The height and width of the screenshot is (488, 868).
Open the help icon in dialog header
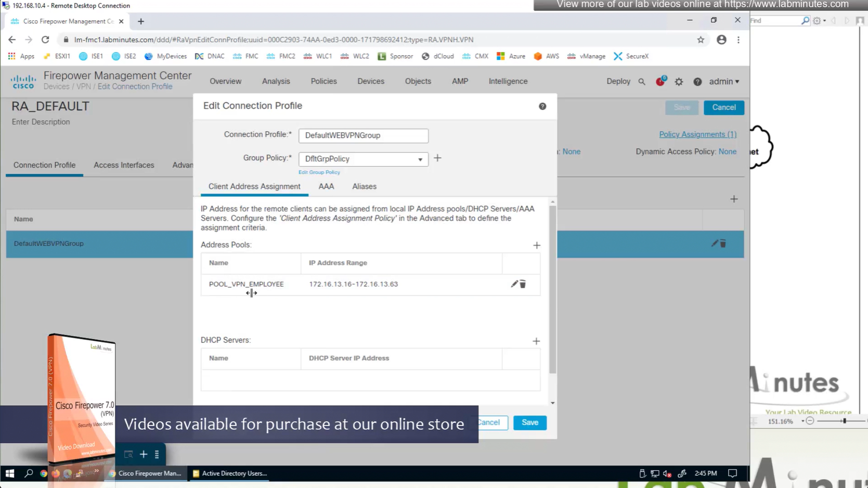point(542,106)
